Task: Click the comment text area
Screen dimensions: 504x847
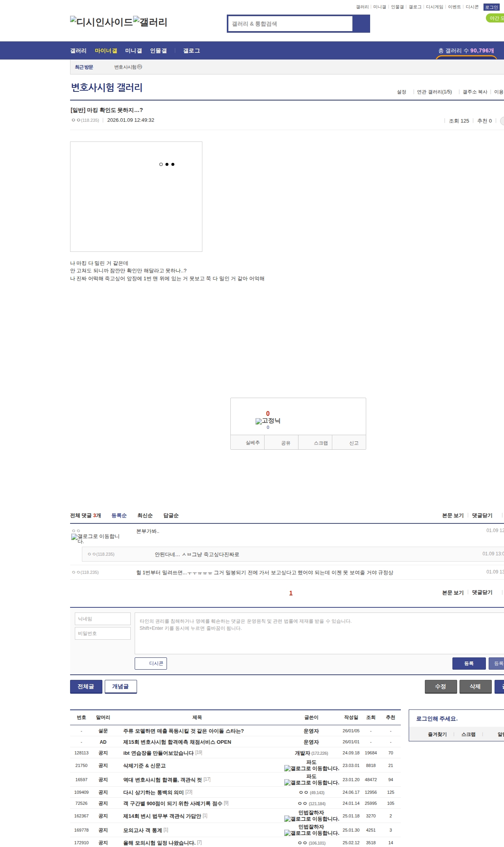Action: 319,633
